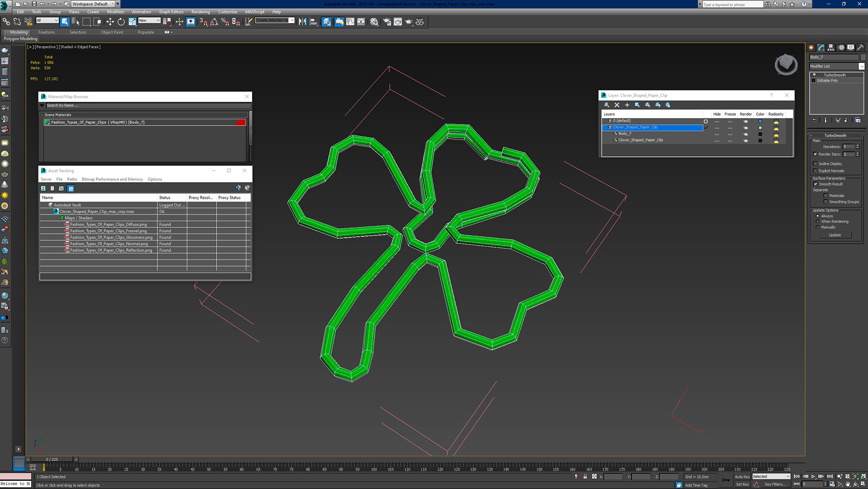Open the reference coordinate View dropdown
The image size is (868, 489).
pyautogui.click(x=149, y=20)
